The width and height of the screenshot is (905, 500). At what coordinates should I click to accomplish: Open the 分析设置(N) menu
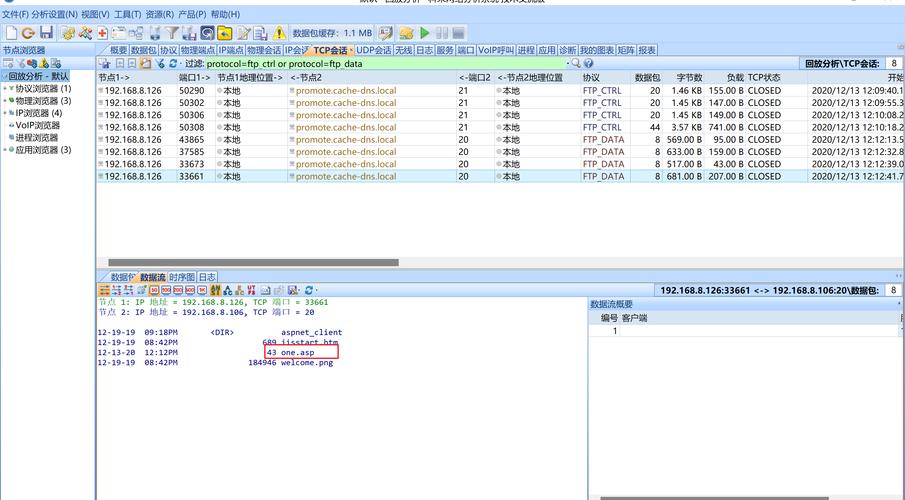(x=55, y=14)
